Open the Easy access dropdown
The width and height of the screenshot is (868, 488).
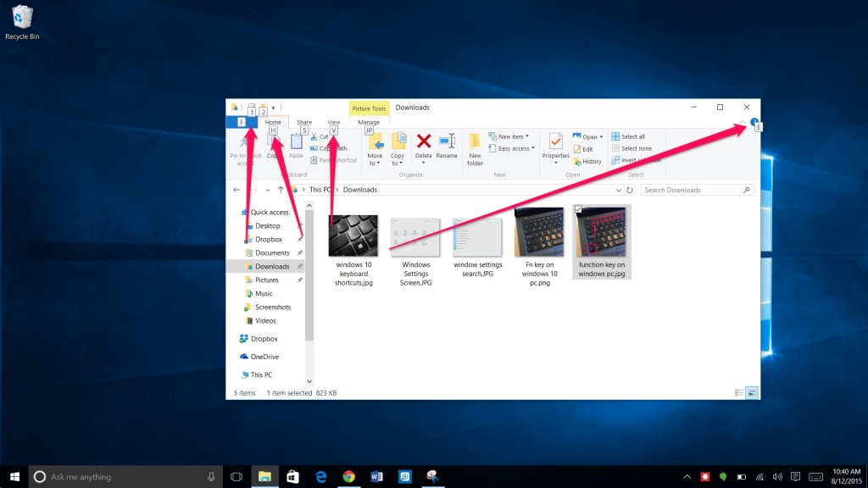point(513,148)
